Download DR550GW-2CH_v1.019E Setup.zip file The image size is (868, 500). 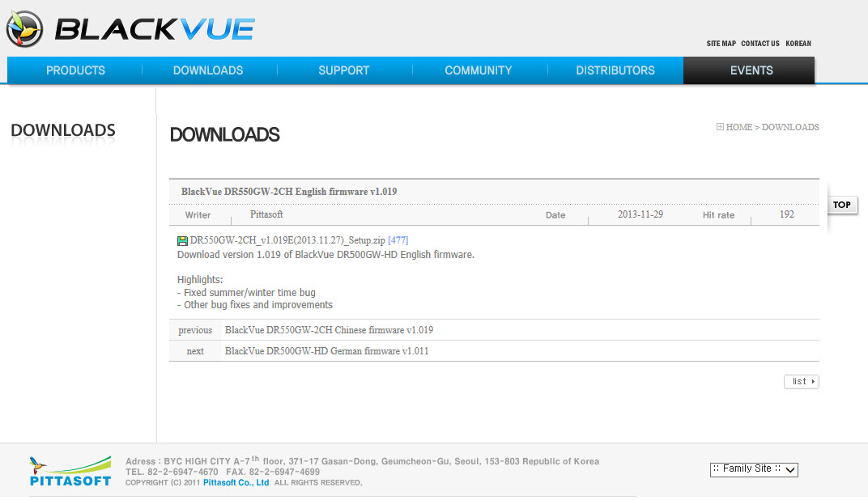[x=287, y=240]
